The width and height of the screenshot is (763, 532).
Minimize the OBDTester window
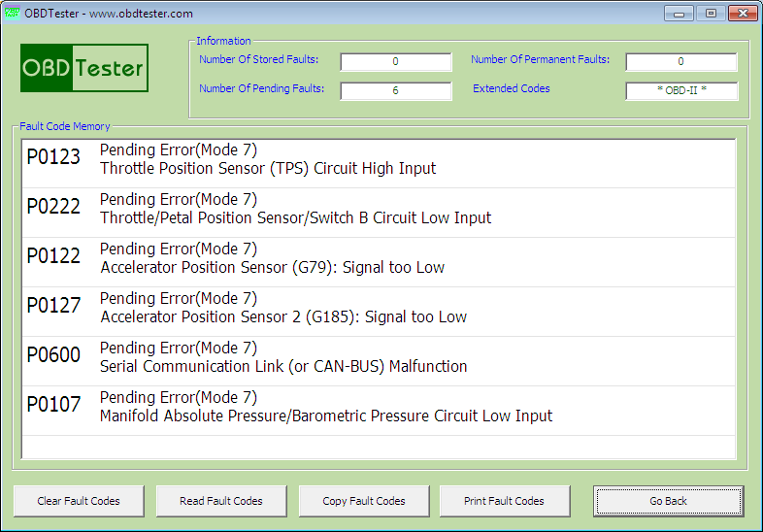click(679, 14)
